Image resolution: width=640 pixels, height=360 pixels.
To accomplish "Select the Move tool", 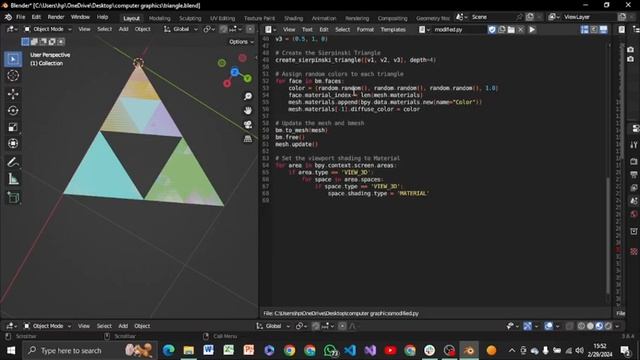I will click(x=13, y=94).
